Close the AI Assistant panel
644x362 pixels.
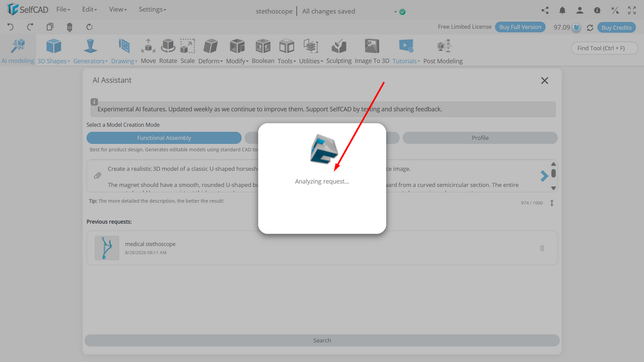coord(545,81)
